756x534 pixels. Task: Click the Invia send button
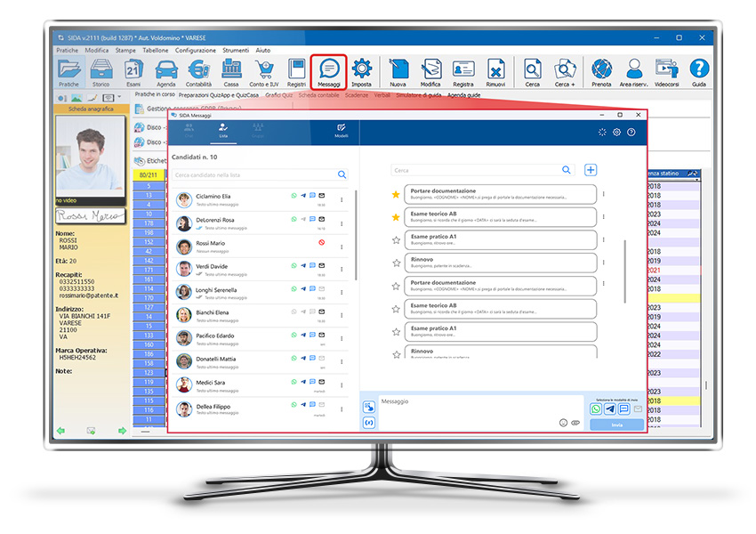[616, 425]
